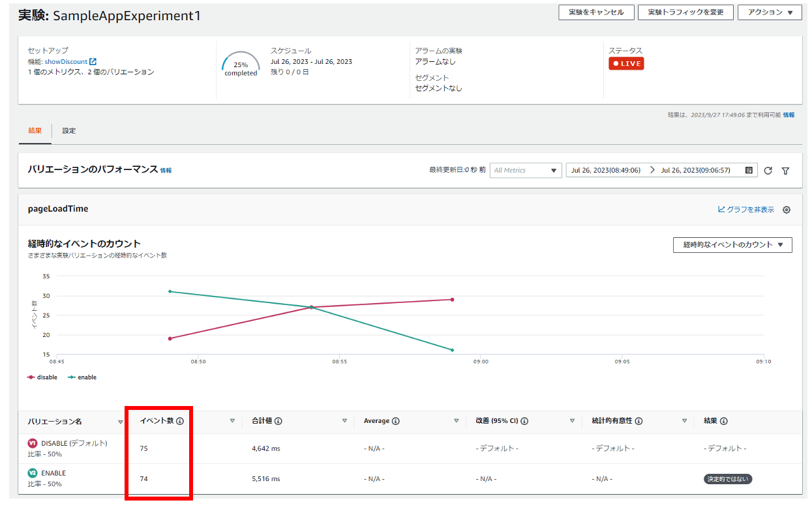The image size is (812, 509).
Task: Click the 実験をキャンセル button
Action: tap(596, 12)
